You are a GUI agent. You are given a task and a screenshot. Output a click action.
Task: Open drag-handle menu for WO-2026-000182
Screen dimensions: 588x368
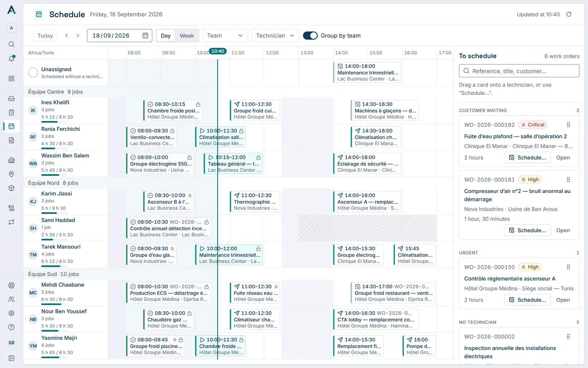click(568, 125)
